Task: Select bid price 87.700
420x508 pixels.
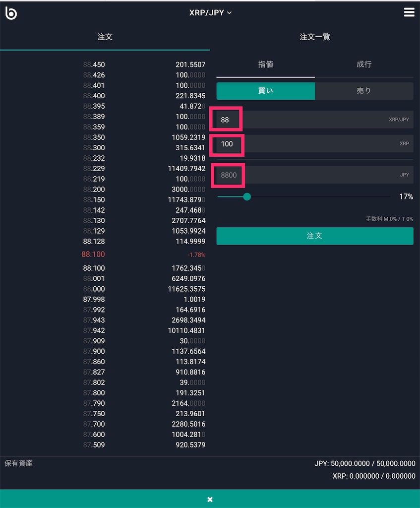Action: (94, 424)
